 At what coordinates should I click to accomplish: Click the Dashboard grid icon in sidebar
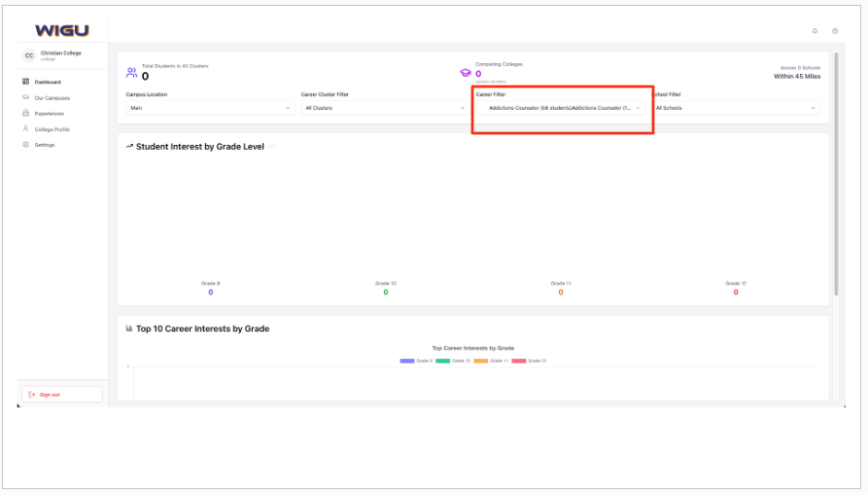tap(25, 82)
